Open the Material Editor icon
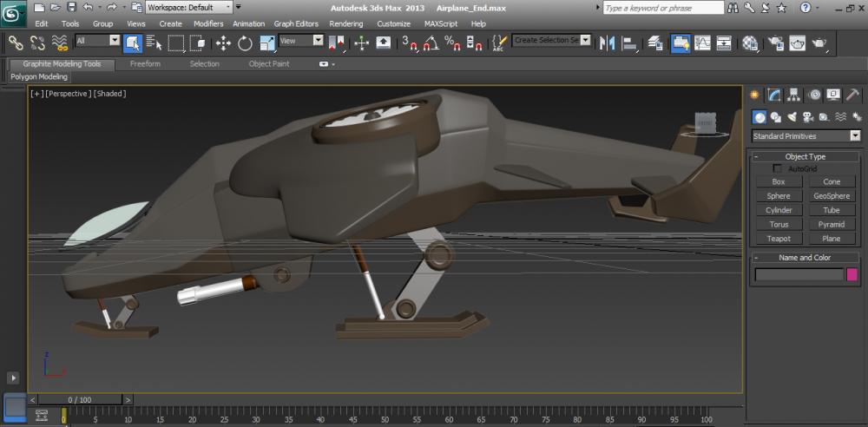This screenshot has width=868, height=427. pyautogui.click(x=751, y=43)
